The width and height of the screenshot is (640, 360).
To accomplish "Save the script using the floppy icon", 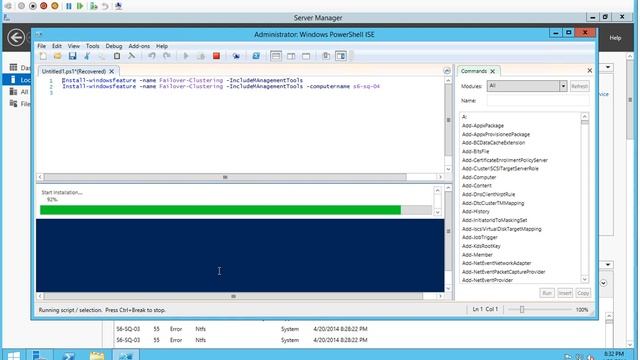I will [72, 56].
